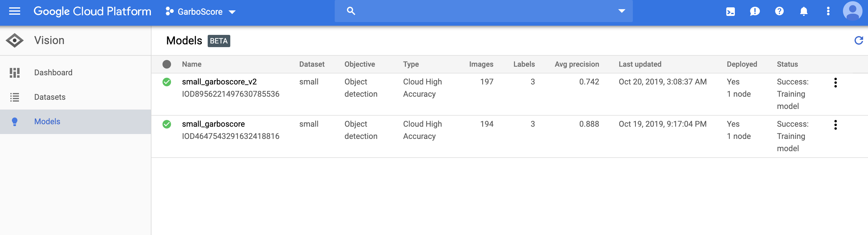
Task: Expand the GarboScore project selector
Action: [200, 12]
